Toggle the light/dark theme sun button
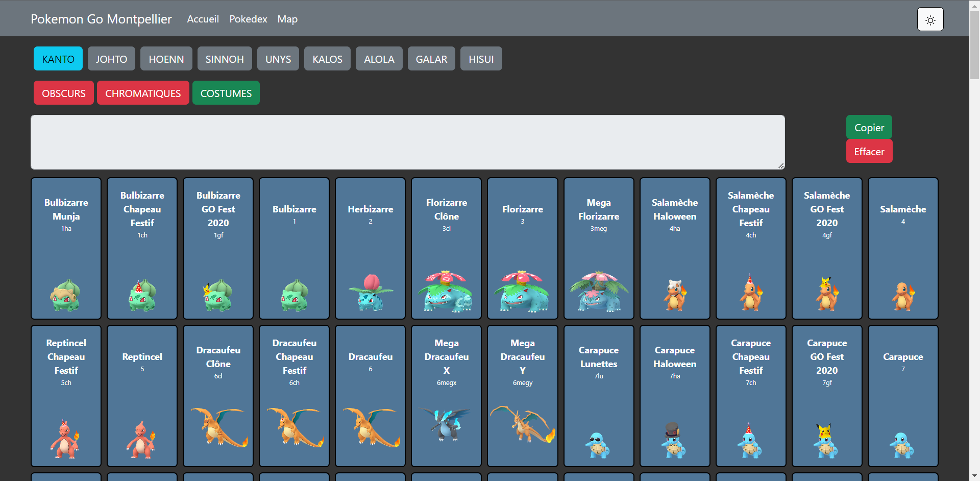 (x=930, y=19)
